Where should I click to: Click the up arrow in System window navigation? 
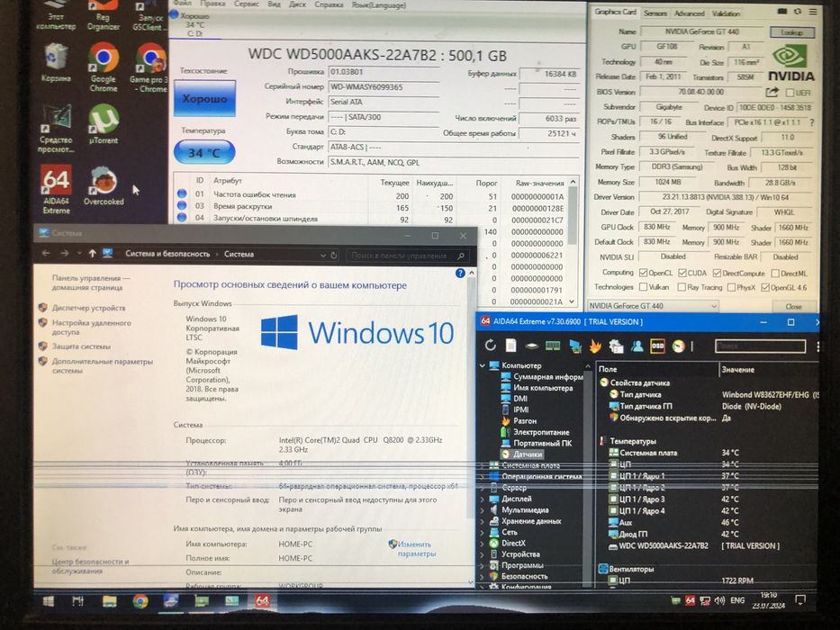[92, 254]
